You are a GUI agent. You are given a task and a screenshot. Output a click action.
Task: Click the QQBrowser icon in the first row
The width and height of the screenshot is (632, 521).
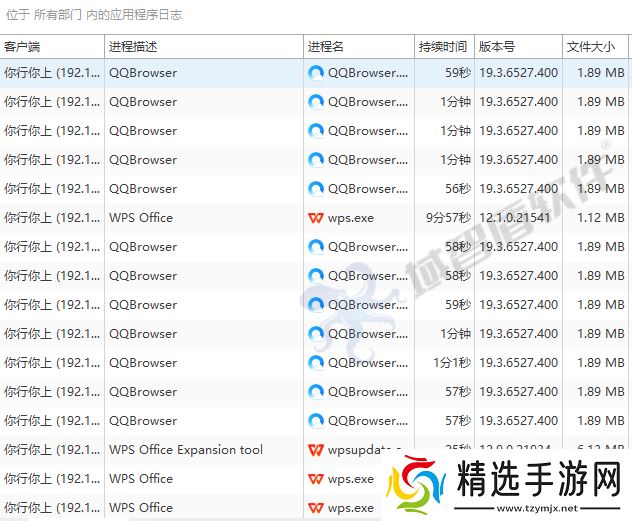point(316,73)
